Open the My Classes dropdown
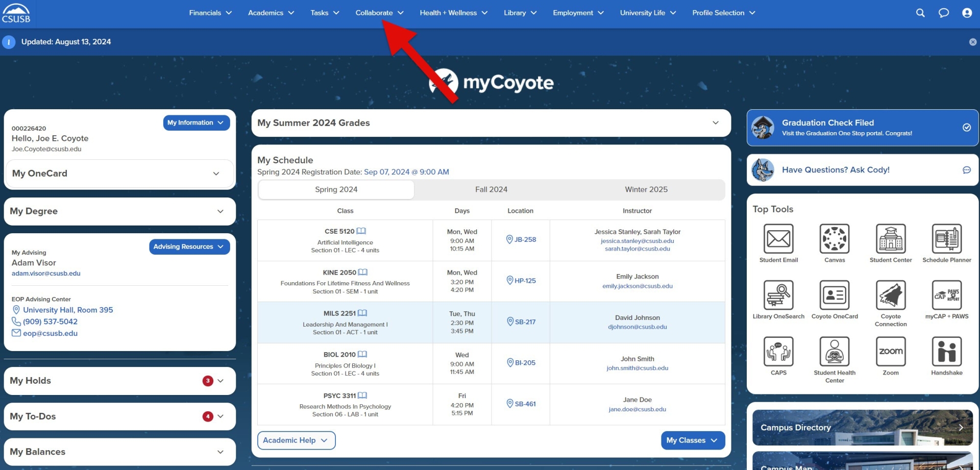This screenshot has width=980, height=470. click(x=693, y=440)
